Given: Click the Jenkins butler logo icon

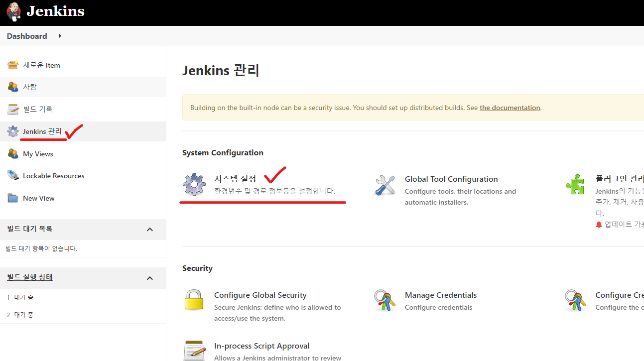Looking at the screenshot, I should 13,11.
